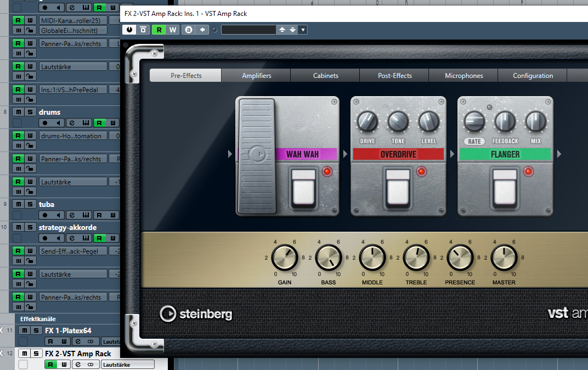Open the drums-Ho...tomation parameter dropdown

point(73,136)
